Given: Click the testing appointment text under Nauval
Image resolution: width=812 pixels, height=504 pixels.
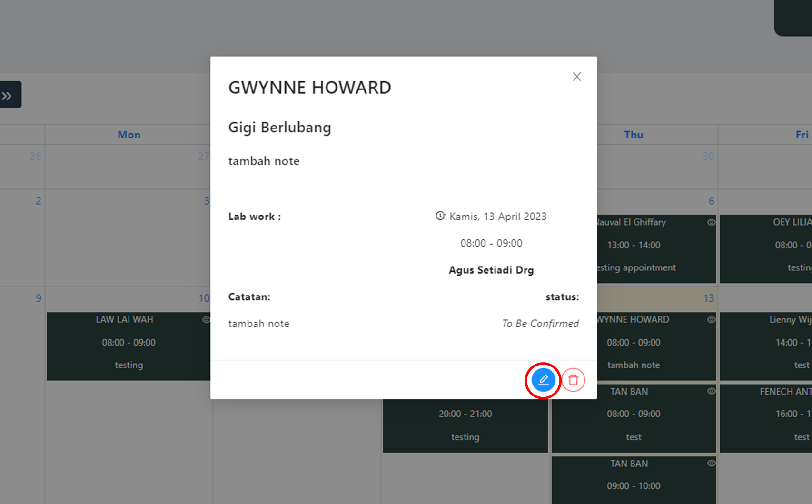Looking at the screenshot, I should tap(635, 267).
